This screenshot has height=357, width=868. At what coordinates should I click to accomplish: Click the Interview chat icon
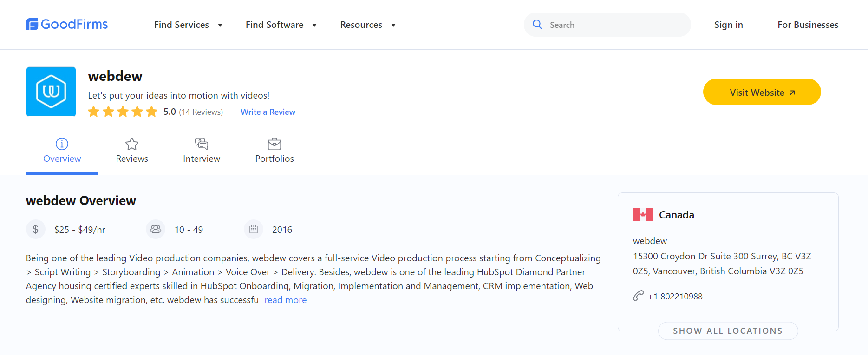click(202, 144)
